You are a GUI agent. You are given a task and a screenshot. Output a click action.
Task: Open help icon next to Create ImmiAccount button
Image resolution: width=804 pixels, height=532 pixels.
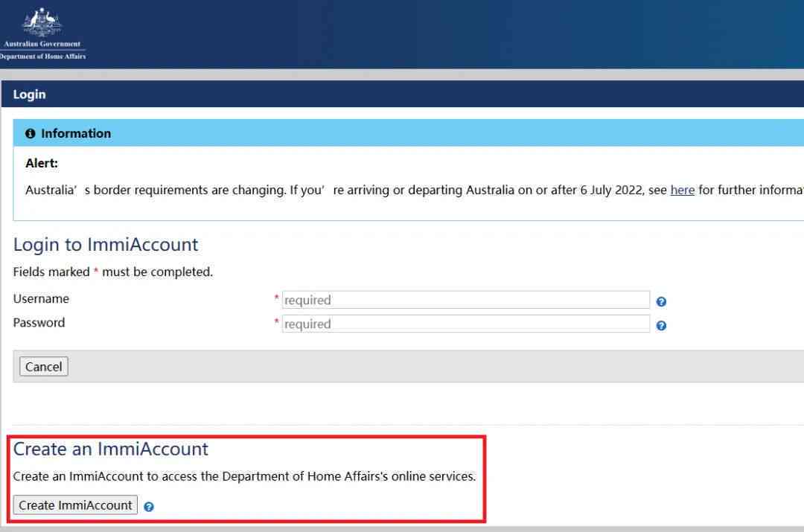coord(149,507)
